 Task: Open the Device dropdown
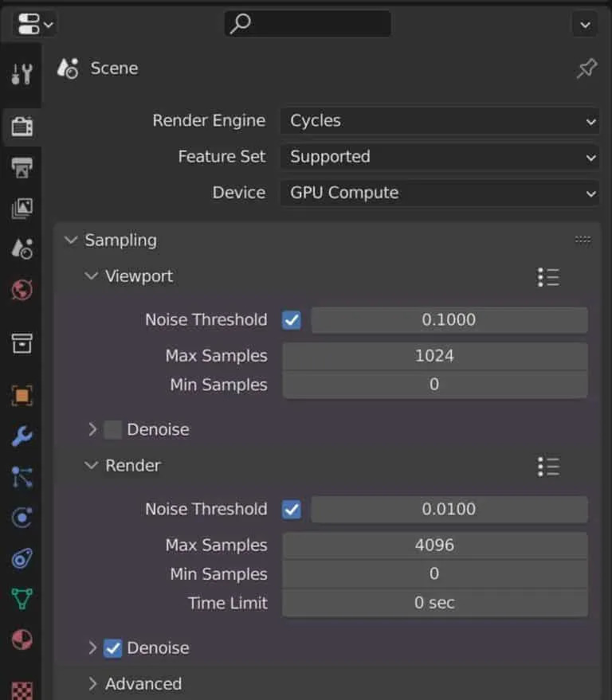pos(439,193)
